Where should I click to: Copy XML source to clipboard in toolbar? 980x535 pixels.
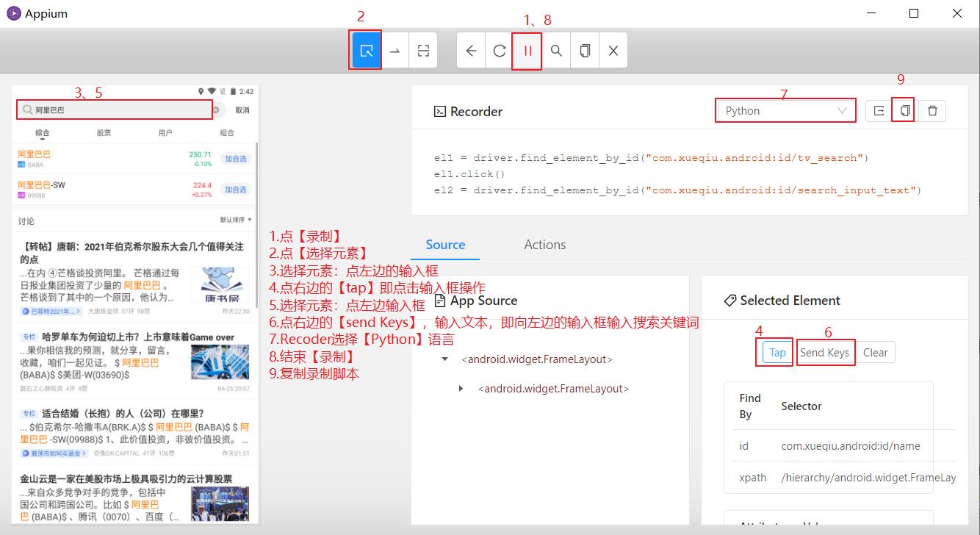tap(585, 51)
